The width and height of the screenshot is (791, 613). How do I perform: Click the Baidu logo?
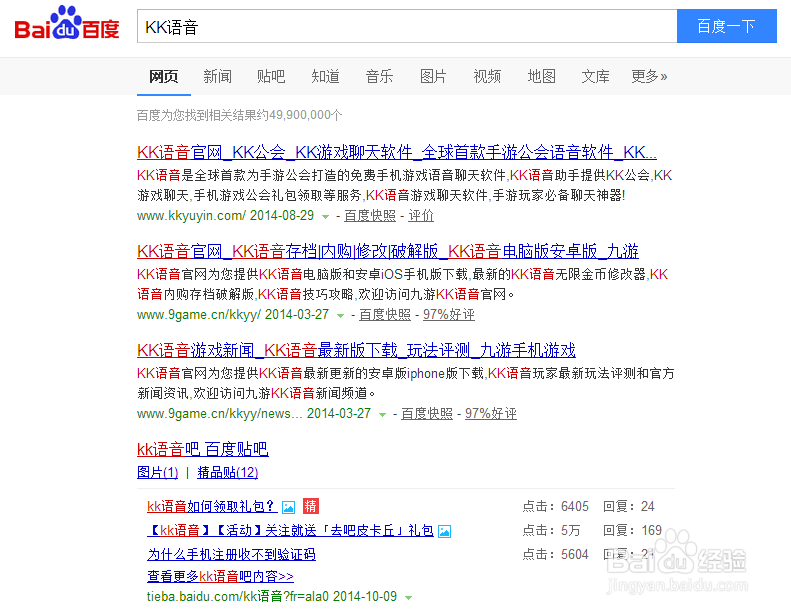[x=67, y=24]
